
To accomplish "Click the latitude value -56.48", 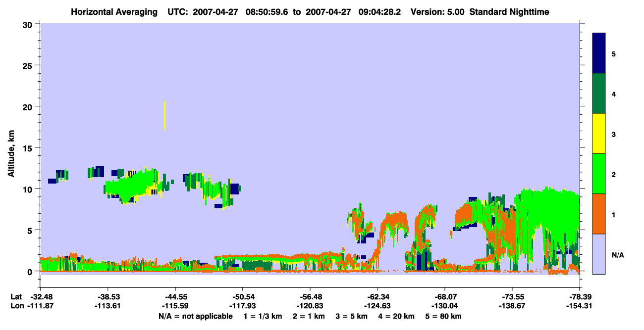I will click(x=310, y=297).
